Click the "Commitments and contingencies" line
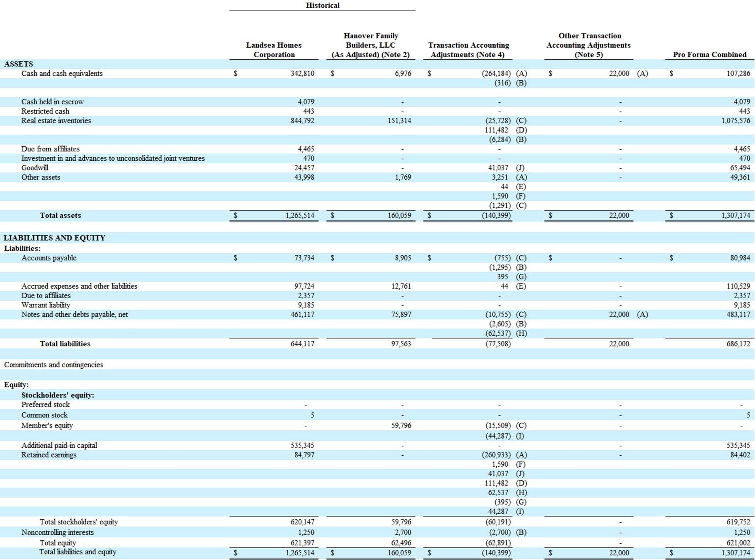755x560 pixels. 54,365
